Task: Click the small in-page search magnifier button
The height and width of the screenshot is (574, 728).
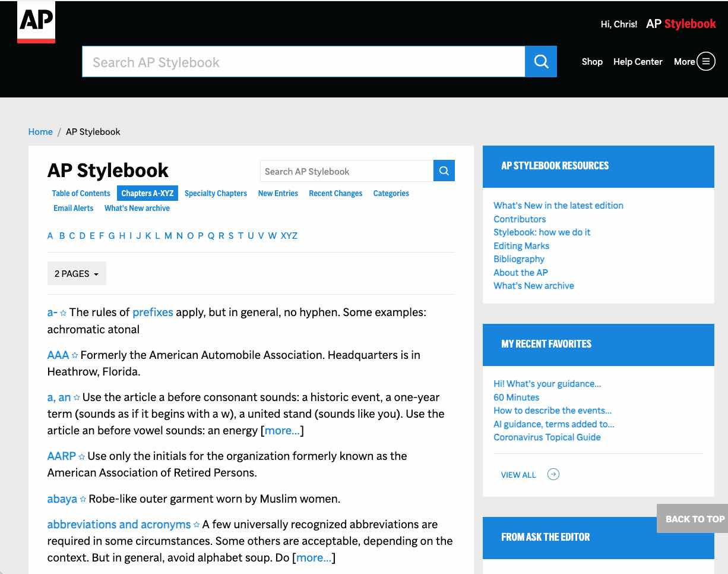Action: point(444,171)
